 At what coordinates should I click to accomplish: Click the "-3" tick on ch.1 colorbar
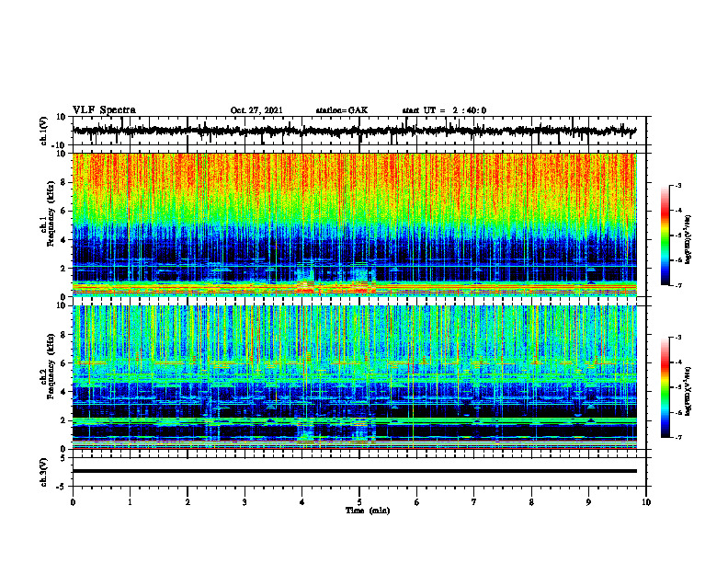(x=678, y=185)
